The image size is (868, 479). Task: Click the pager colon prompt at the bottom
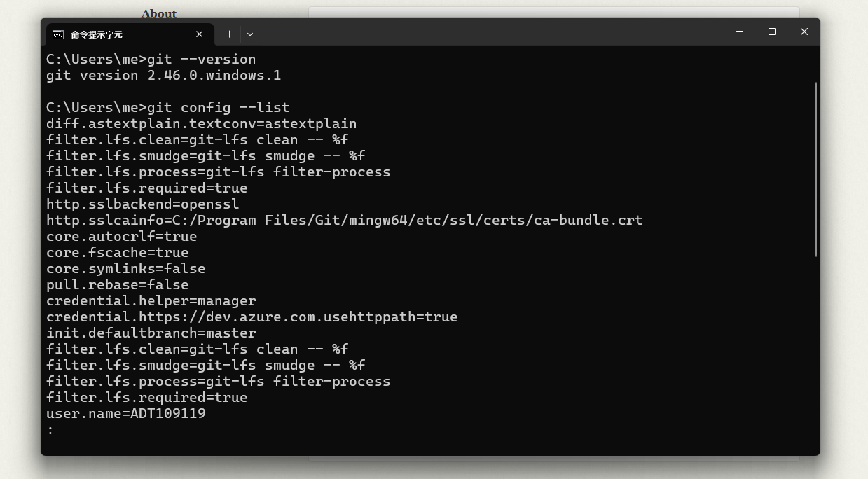[50, 430]
